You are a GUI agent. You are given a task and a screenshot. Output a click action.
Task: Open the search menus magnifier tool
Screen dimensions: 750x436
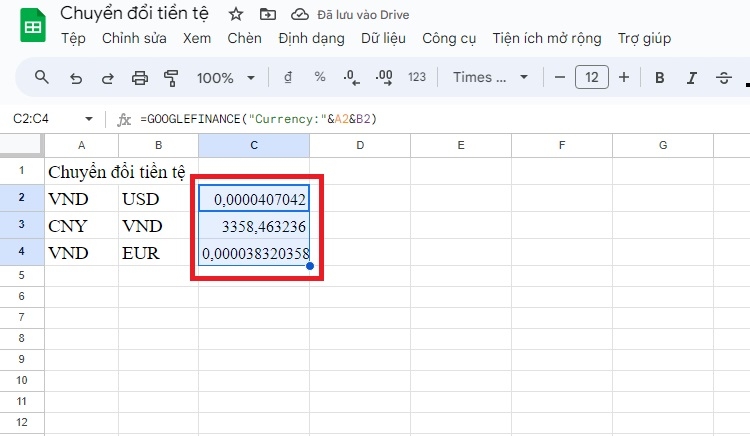click(42, 77)
